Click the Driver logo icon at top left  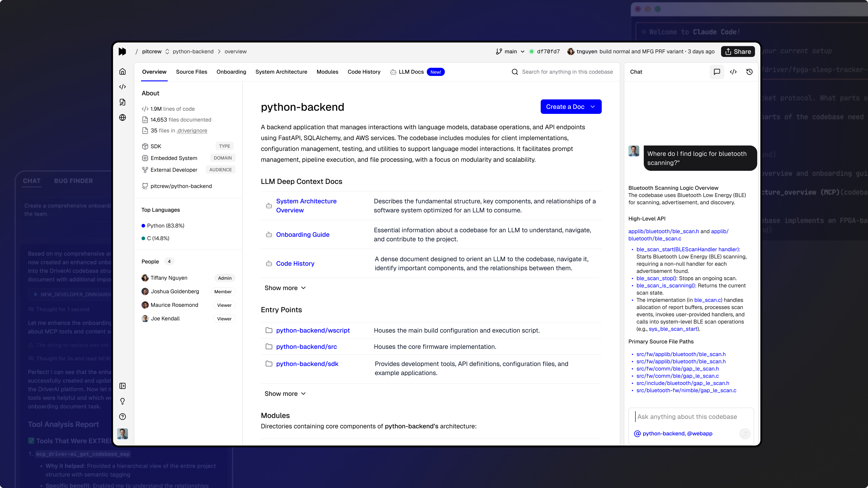point(122,51)
